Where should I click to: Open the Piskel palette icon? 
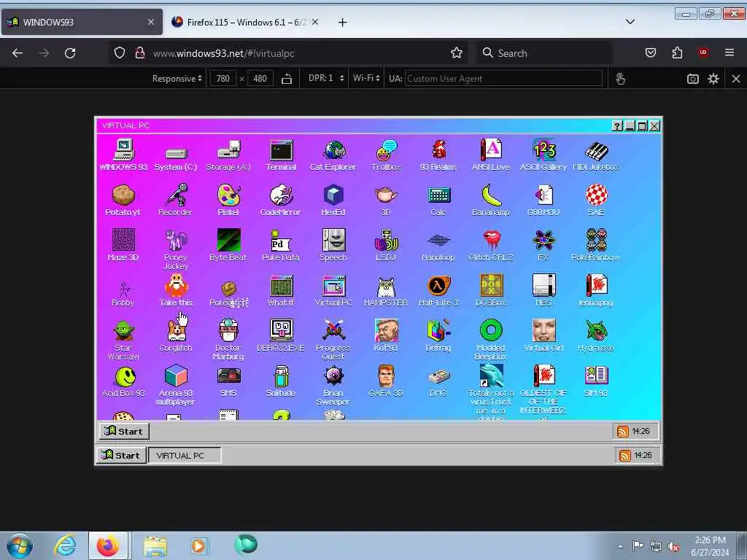(x=228, y=200)
